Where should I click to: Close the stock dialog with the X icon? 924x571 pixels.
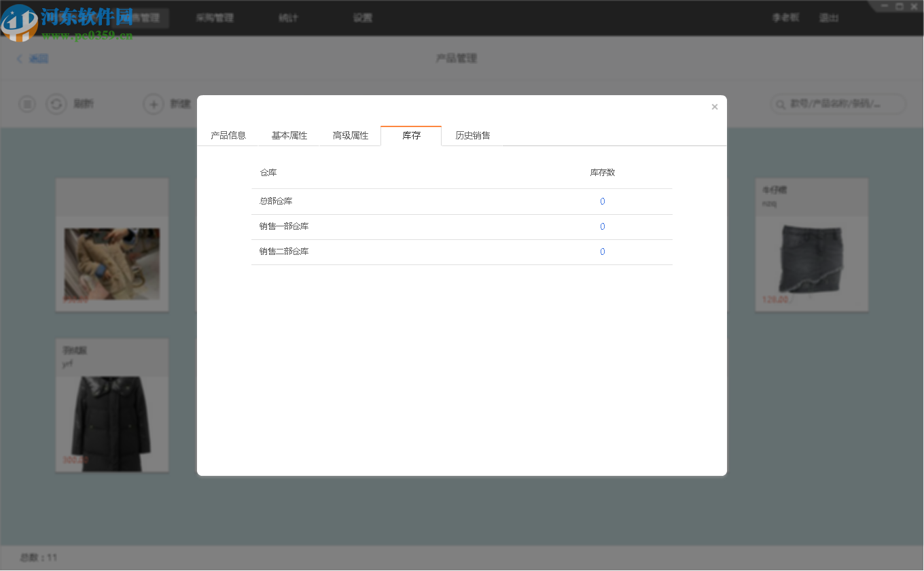coord(714,107)
